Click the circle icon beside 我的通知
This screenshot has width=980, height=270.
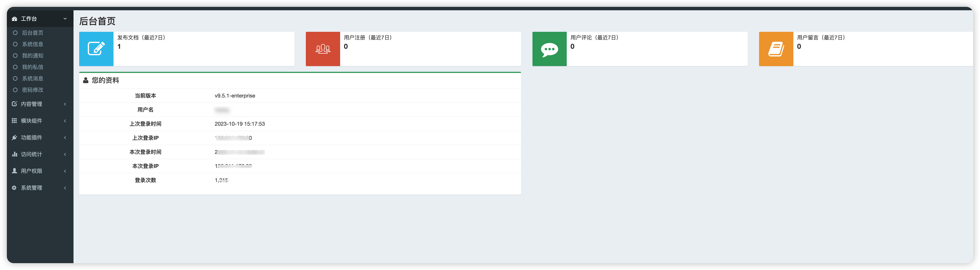point(15,56)
